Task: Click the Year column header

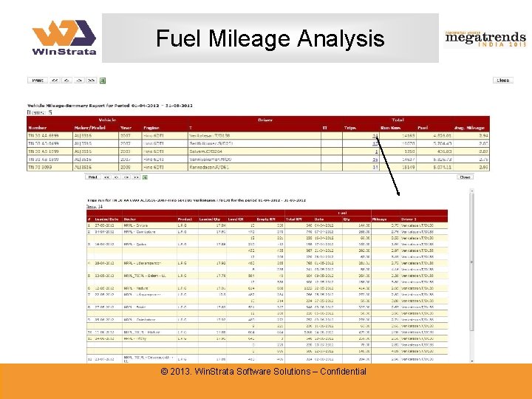Action: point(125,128)
